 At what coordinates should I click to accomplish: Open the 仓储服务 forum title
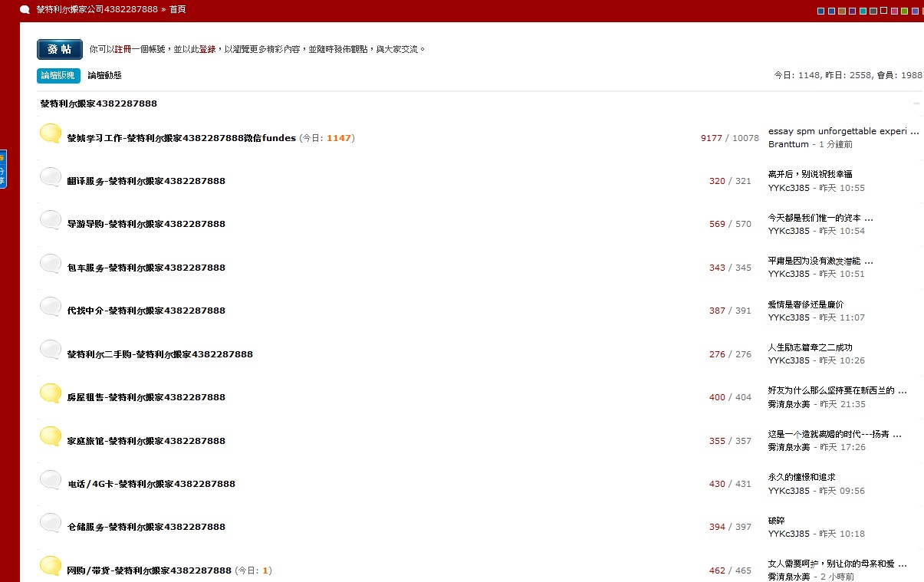pos(146,527)
